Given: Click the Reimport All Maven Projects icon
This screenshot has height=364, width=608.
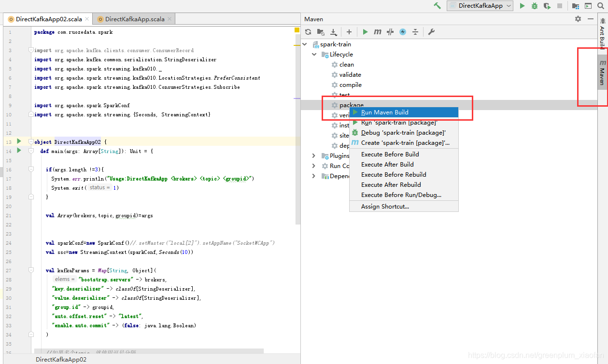Looking at the screenshot, I should click(308, 32).
